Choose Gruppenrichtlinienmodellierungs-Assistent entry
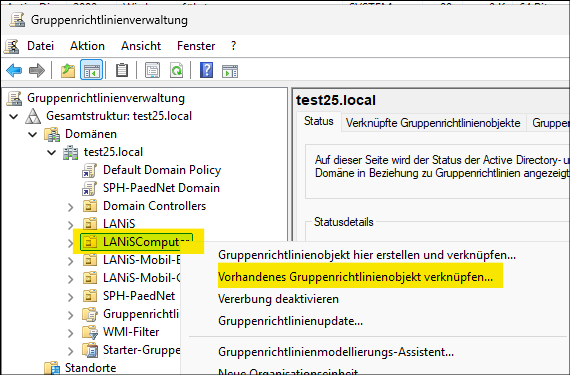570x375 pixels. pyautogui.click(x=336, y=352)
